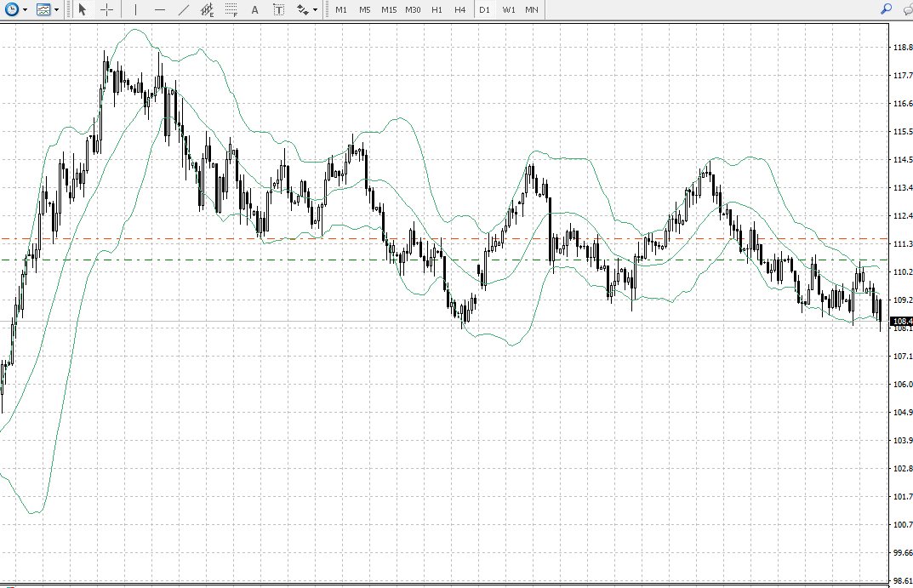Click the 104.9 price axis label
913x588 pixels.
(903, 412)
